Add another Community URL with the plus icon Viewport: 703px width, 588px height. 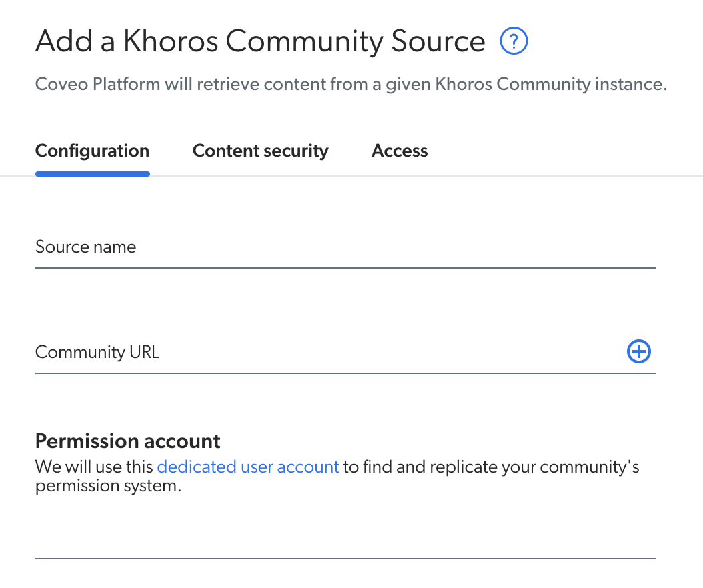click(x=638, y=351)
